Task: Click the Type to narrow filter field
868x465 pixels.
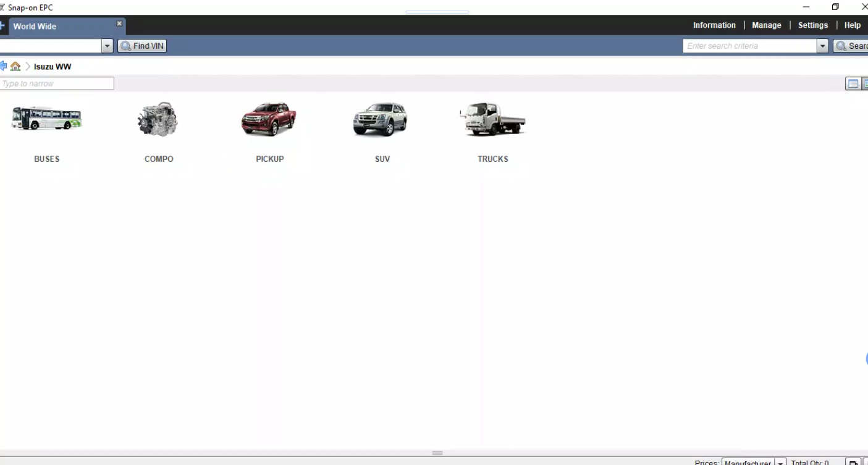Action: pyautogui.click(x=57, y=83)
